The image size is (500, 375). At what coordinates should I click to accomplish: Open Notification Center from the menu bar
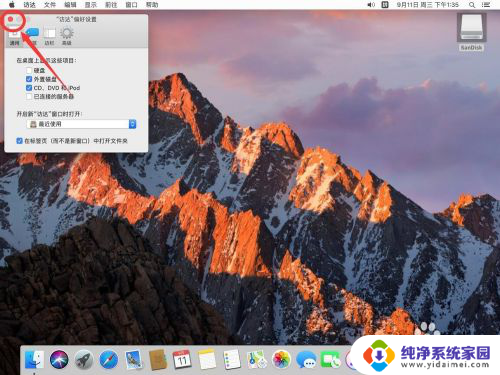click(x=486, y=5)
